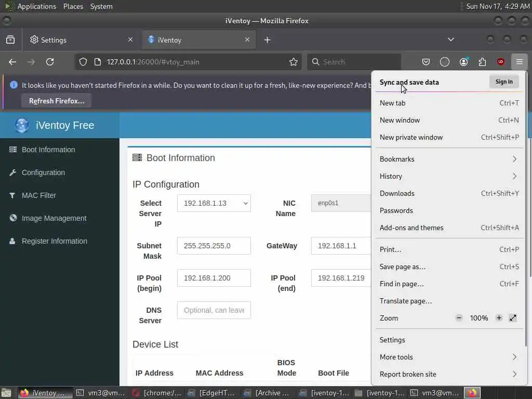Open the Applications menu in top panel
The width and height of the screenshot is (532, 399).
tap(37, 6)
